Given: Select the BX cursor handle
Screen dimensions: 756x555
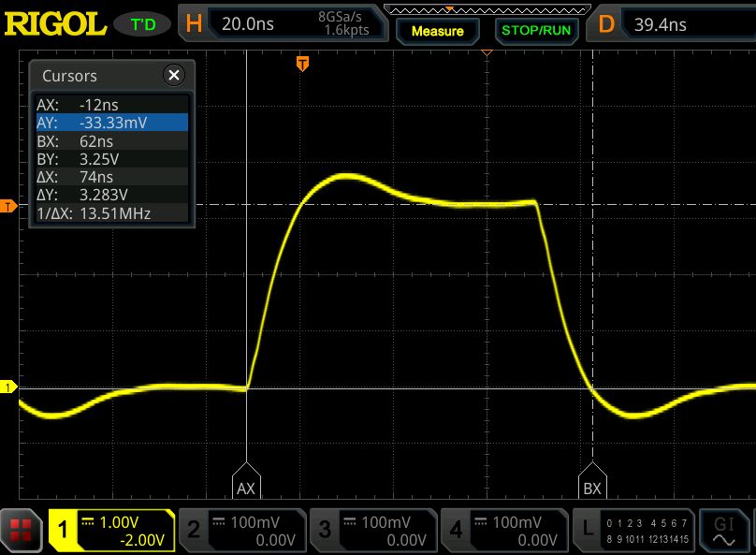Looking at the screenshot, I should tap(592, 481).
